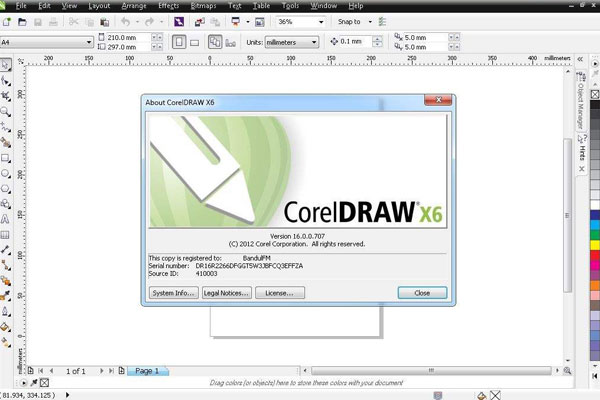Viewport: 600px width, 400px height.
Task: Click the Paste icon in toolbar
Action: [104, 22]
